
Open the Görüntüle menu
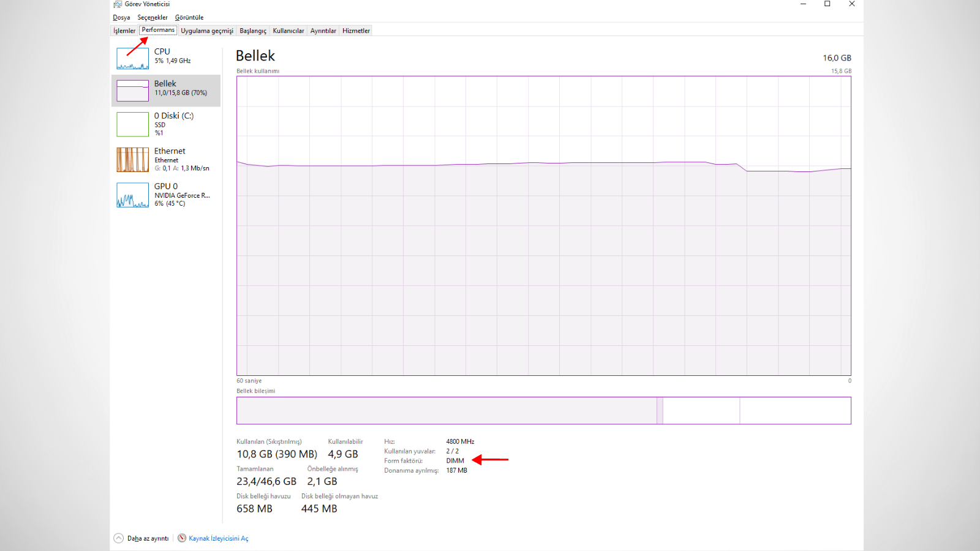(189, 18)
